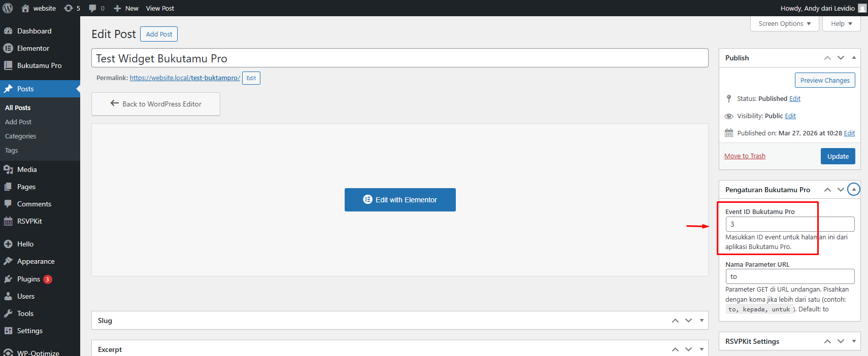868x356 pixels.
Task: Click the Settings icon in sidebar
Action: click(x=8, y=331)
